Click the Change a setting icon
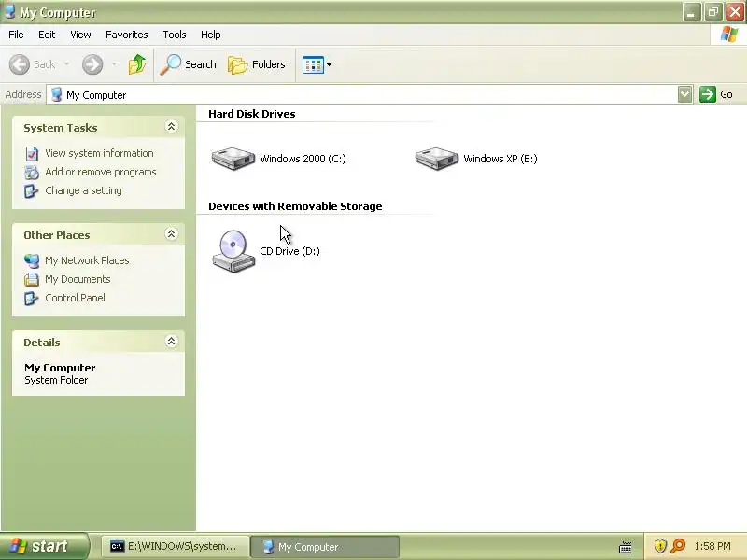This screenshot has height=560, width=747. [32, 190]
